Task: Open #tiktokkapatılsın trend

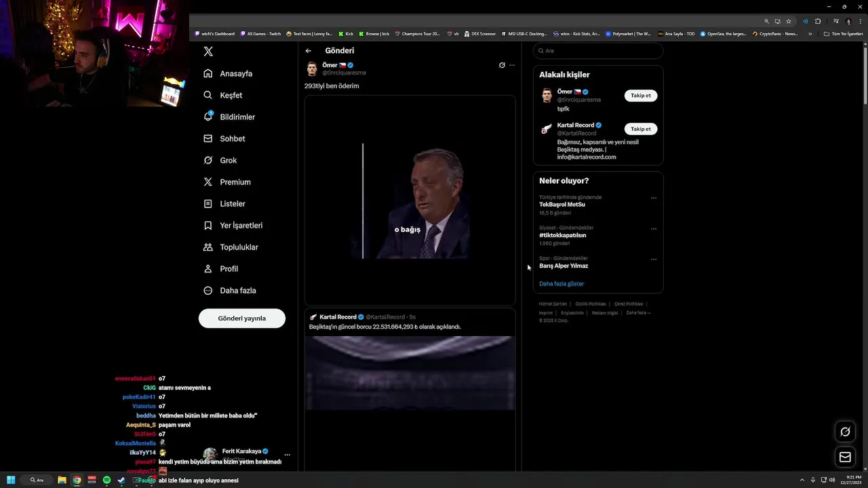Action: coord(563,235)
